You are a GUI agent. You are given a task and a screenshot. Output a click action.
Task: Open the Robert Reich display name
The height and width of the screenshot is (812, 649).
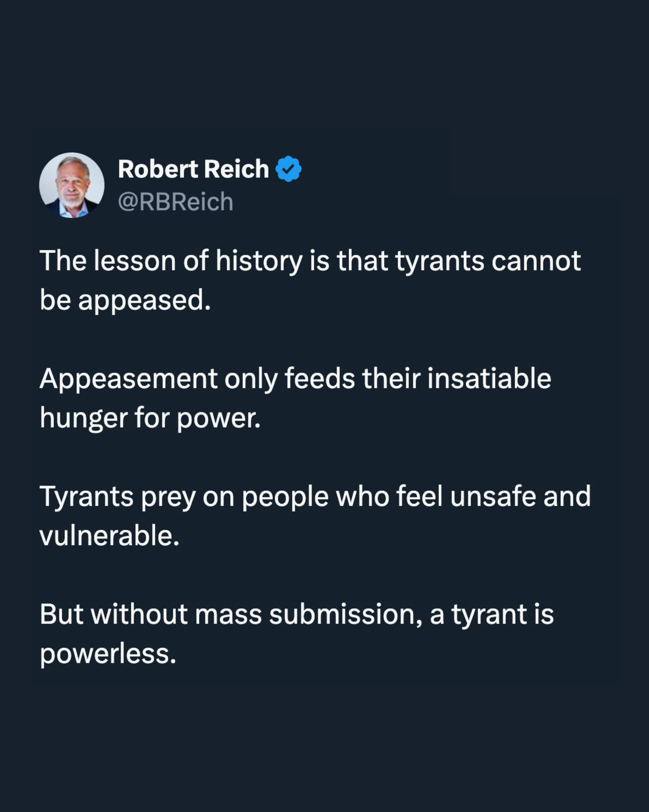click(x=193, y=169)
